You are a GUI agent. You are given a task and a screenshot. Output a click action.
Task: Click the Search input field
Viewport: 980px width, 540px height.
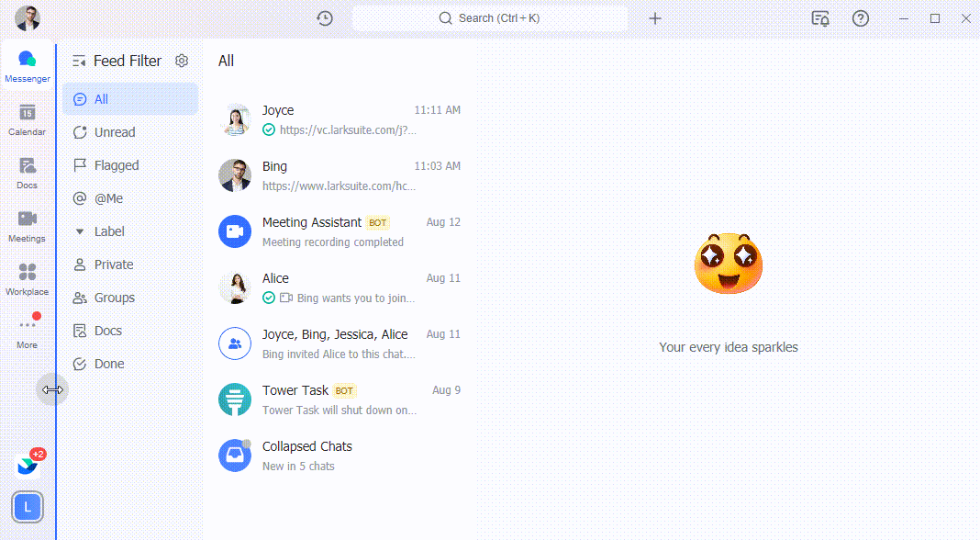click(490, 18)
